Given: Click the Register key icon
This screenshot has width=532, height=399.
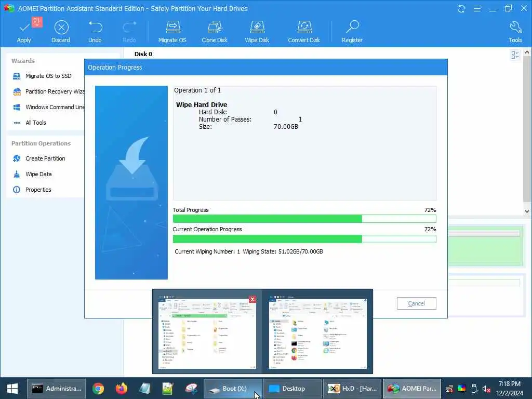Looking at the screenshot, I should pyautogui.click(x=352, y=32).
